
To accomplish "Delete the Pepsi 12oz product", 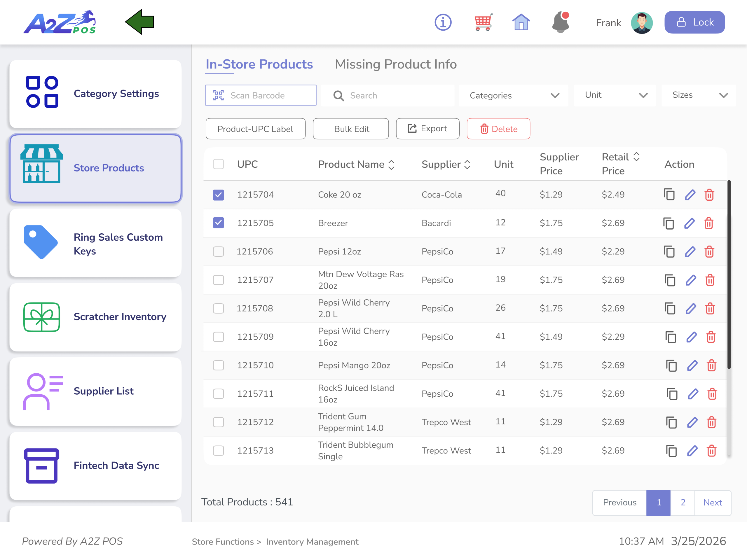I will point(709,251).
